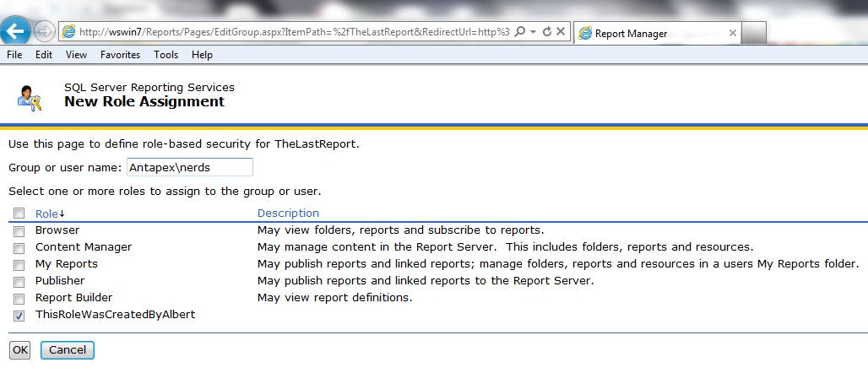The image size is (868, 373).
Task: Click the Stop loading X icon
Action: (561, 32)
